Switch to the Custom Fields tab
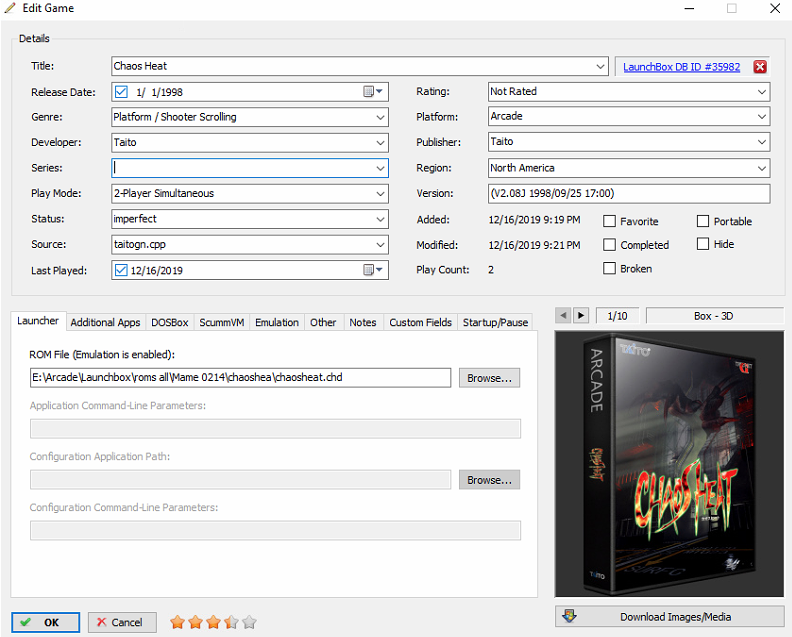This screenshot has width=792, height=637. [420, 322]
